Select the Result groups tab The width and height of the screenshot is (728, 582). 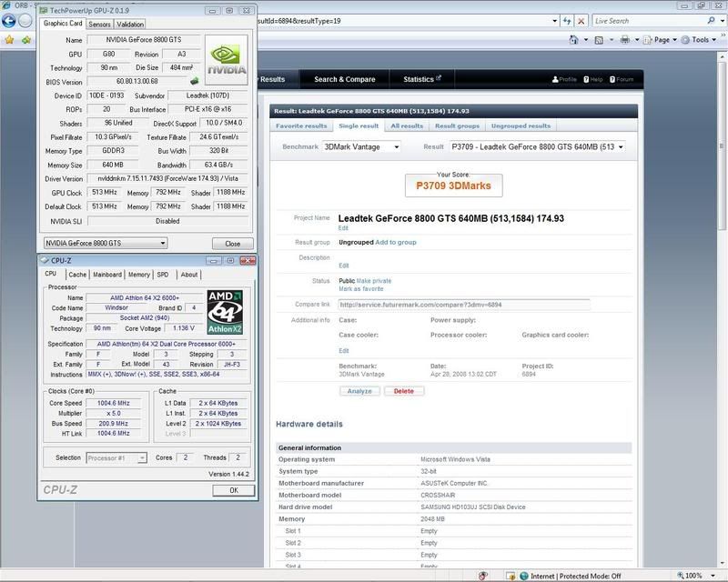pos(457,126)
